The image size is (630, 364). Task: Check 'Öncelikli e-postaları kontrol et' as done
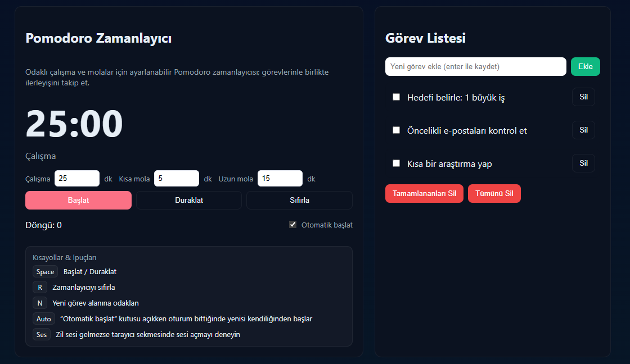(x=396, y=130)
